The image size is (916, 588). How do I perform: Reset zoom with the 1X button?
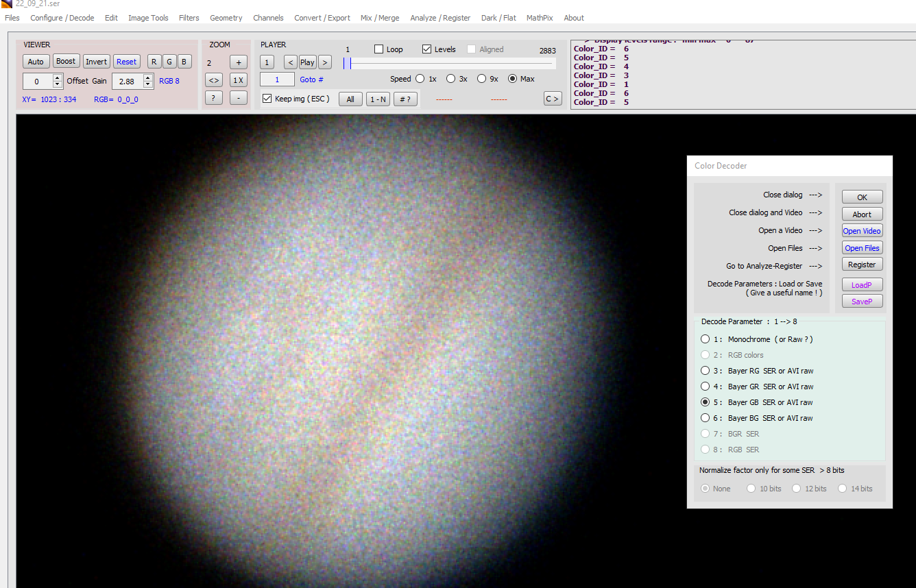(238, 80)
